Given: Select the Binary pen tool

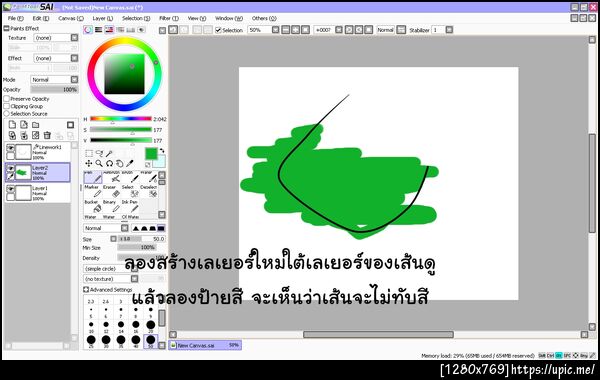Looking at the screenshot, I should [112, 207].
